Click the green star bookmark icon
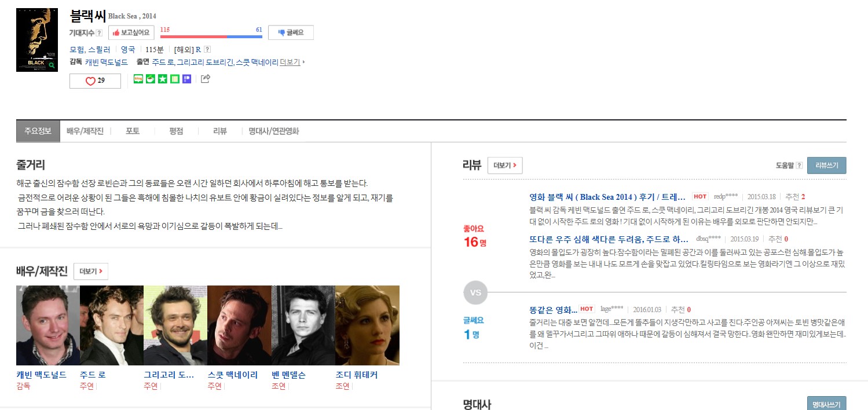This screenshot has width=868, height=410. (x=162, y=79)
